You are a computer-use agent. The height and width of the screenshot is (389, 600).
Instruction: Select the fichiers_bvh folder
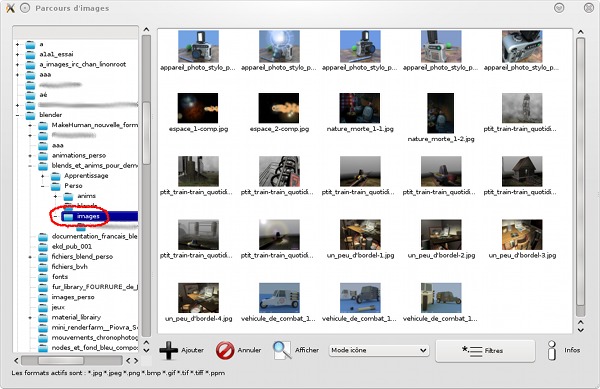(x=70, y=267)
